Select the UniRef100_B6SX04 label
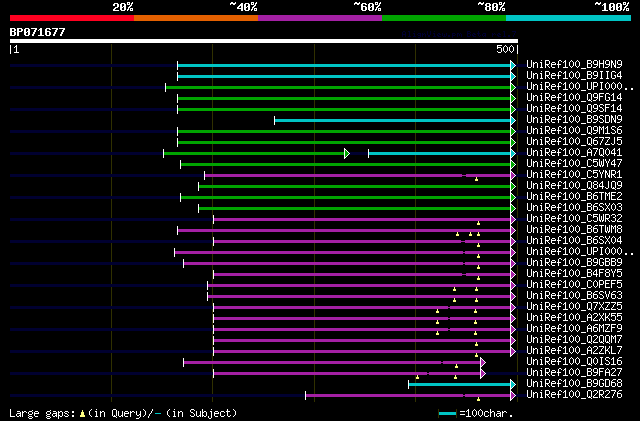This screenshot has height=421, width=640. click(574, 241)
